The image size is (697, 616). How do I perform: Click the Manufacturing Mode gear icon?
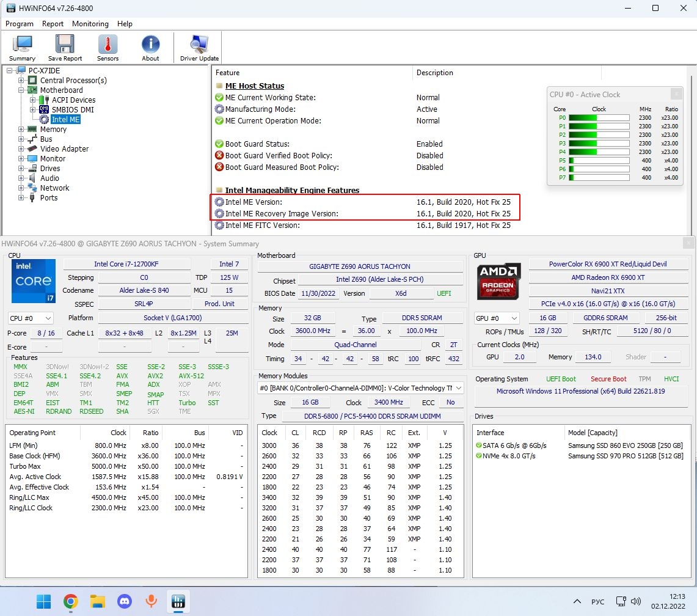click(219, 109)
